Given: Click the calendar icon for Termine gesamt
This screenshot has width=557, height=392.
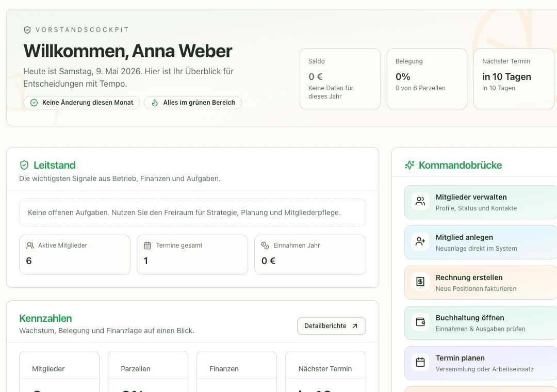Looking at the screenshot, I should pos(148,245).
